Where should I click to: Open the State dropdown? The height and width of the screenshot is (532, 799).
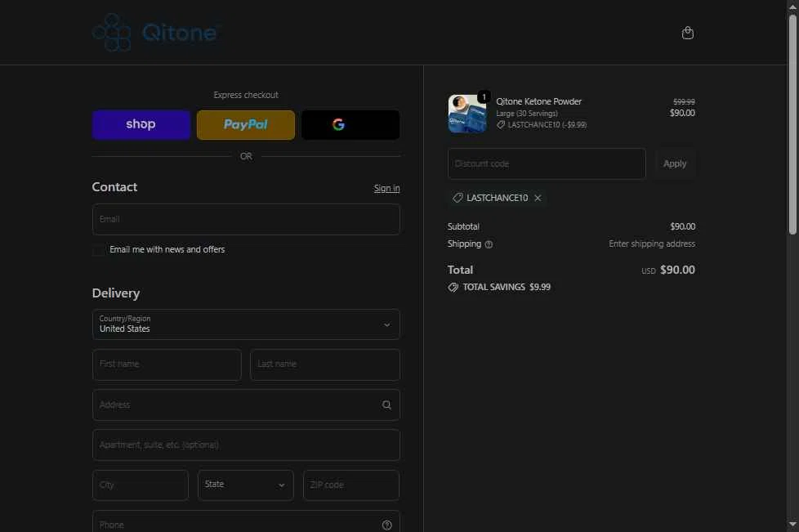tap(246, 485)
